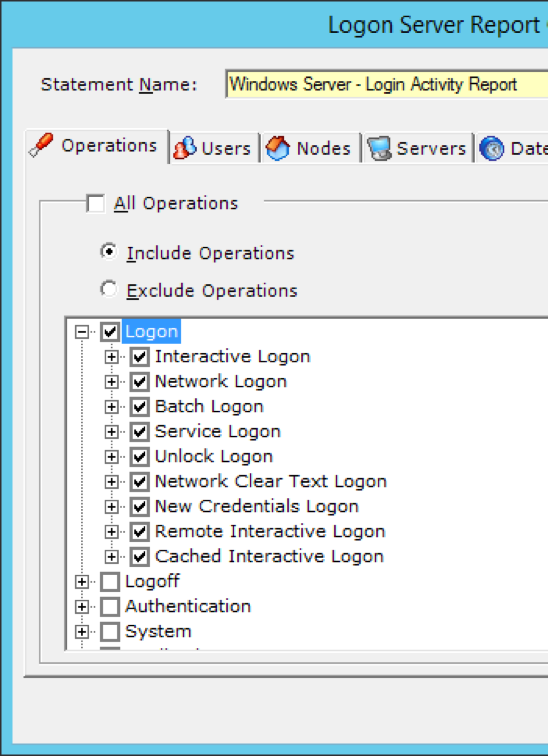Image resolution: width=548 pixels, height=756 pixels.
Task: Select the Logoff tree label
Action: click(x=152, y=582)
